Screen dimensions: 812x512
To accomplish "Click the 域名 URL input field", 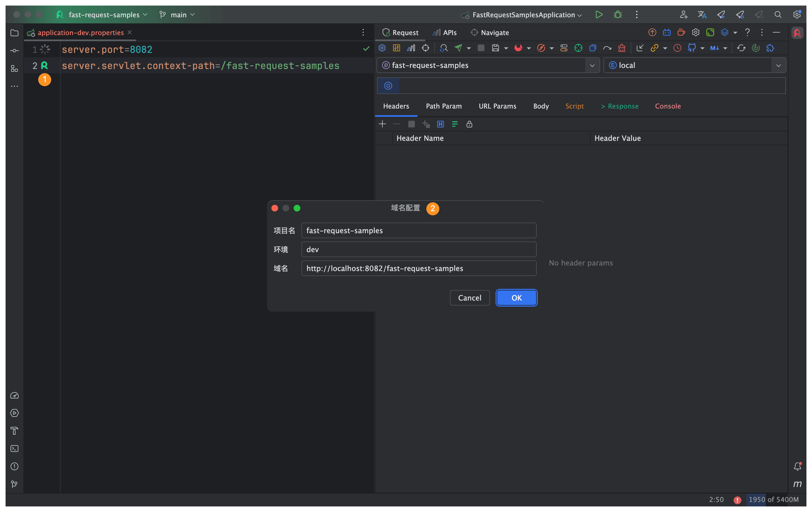I will click(x=419, y=268).
